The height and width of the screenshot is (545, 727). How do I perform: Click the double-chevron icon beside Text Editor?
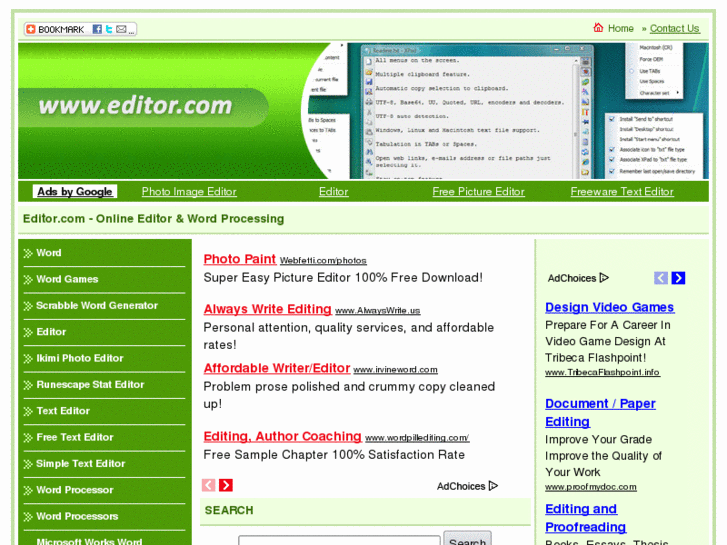click(x=28, y=411)
